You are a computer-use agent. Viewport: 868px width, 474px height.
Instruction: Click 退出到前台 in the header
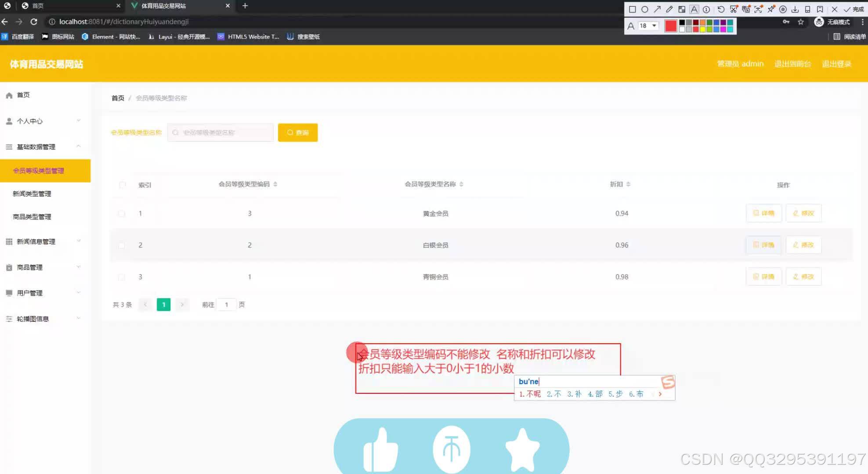[x=792, y=64]
